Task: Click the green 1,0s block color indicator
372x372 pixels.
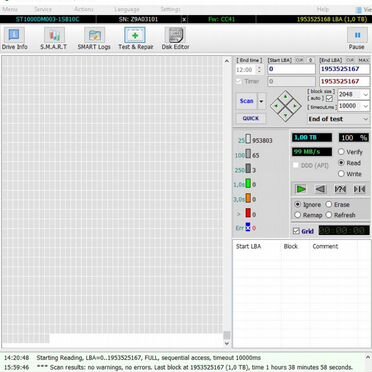Action: (x=248, y=183)
